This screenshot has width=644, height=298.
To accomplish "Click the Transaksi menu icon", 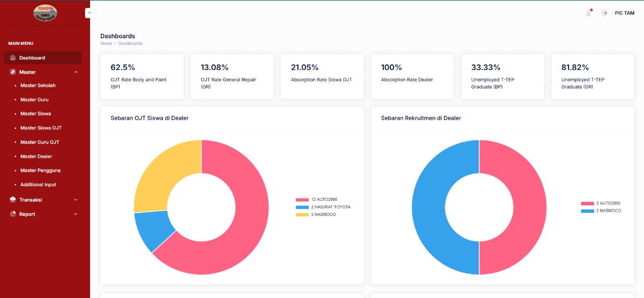I will (x=13, y=200).
